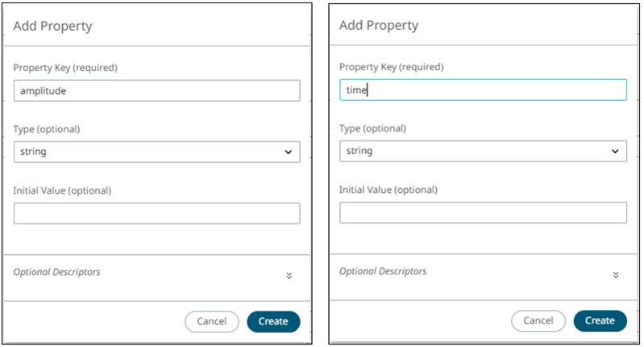644x347 pixels.
Task: Expand Optional Descriptors text in time dialog
Action: [x=383, y=271]
